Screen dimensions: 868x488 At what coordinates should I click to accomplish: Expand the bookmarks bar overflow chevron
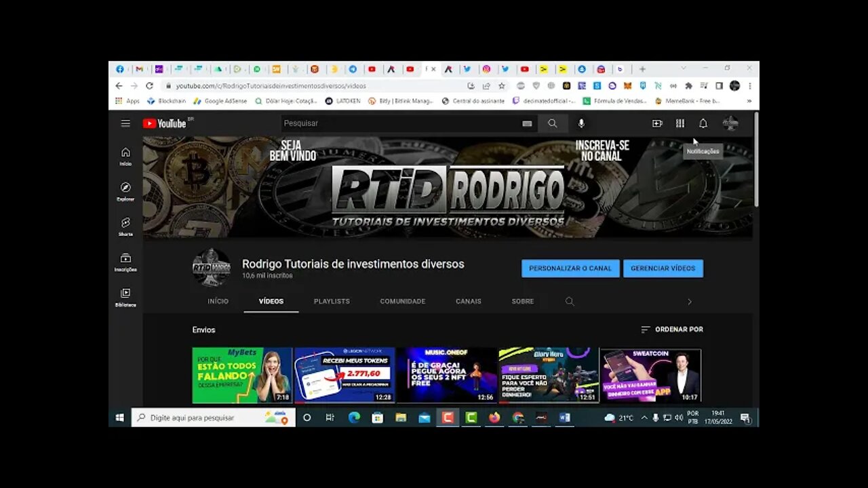[x=749, y=101]
